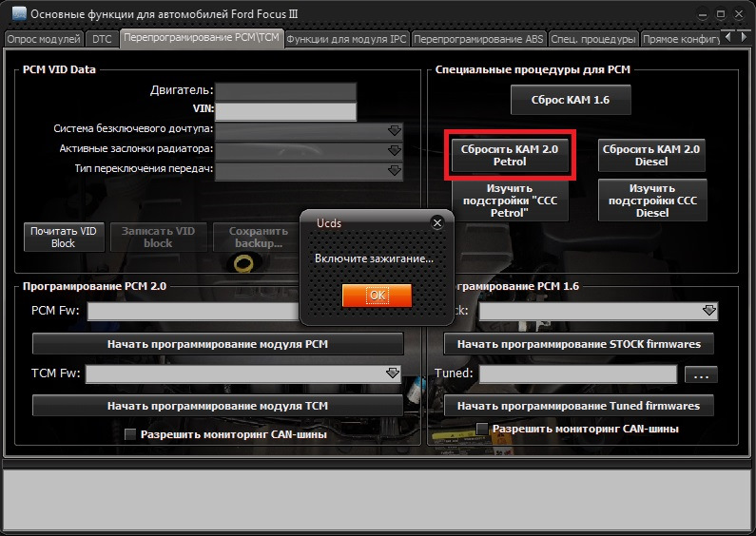Expand the PCM 1.6 Stock firmware dropdown
The height and width of the screenshot is (536, 756).
pyautogui.click(x=708, y=311)
